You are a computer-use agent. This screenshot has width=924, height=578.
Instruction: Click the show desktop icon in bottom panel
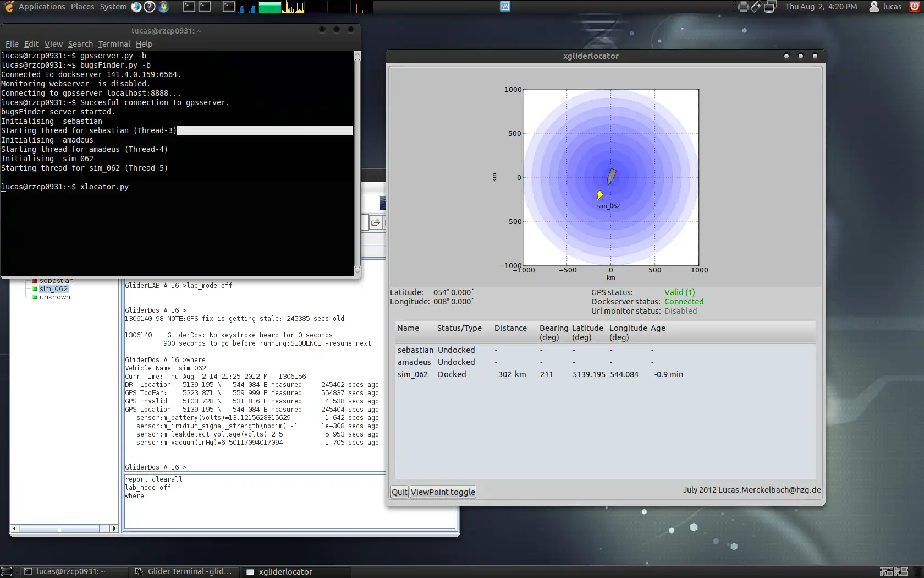pyautogui.click(x=7, y=571)
